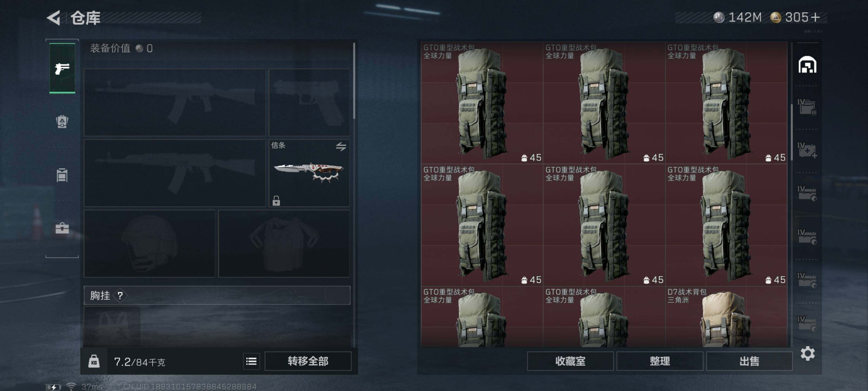The width and height of the screenshot is (868, 391).
Task: Open the 收藏室 collection room
Action: click(570, 361)
